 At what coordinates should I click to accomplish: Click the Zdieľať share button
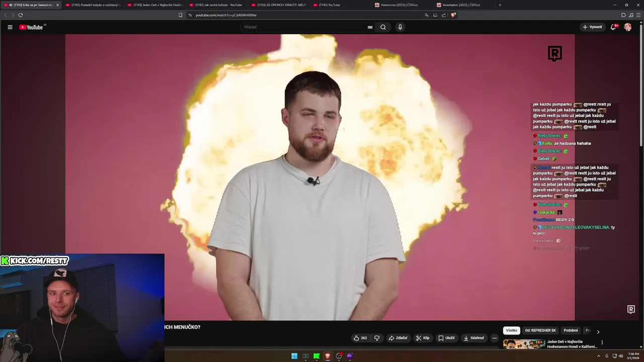pyautogui.click(x=398, y=338)
